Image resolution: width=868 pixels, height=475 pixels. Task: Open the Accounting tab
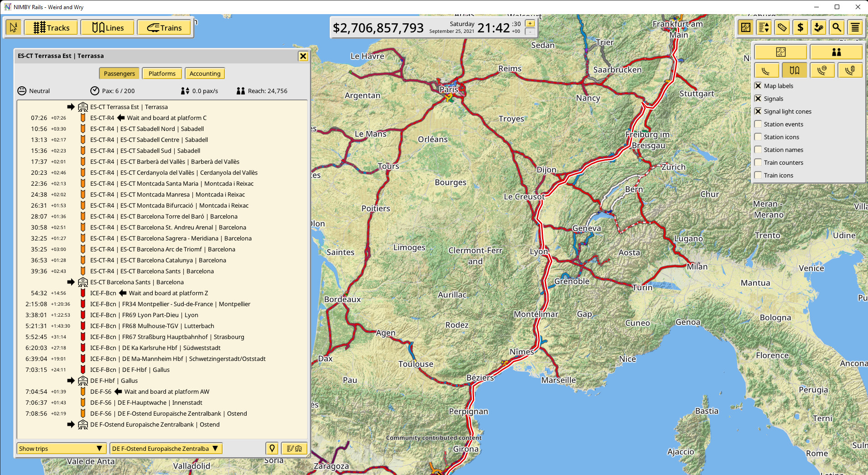[205, 73]
